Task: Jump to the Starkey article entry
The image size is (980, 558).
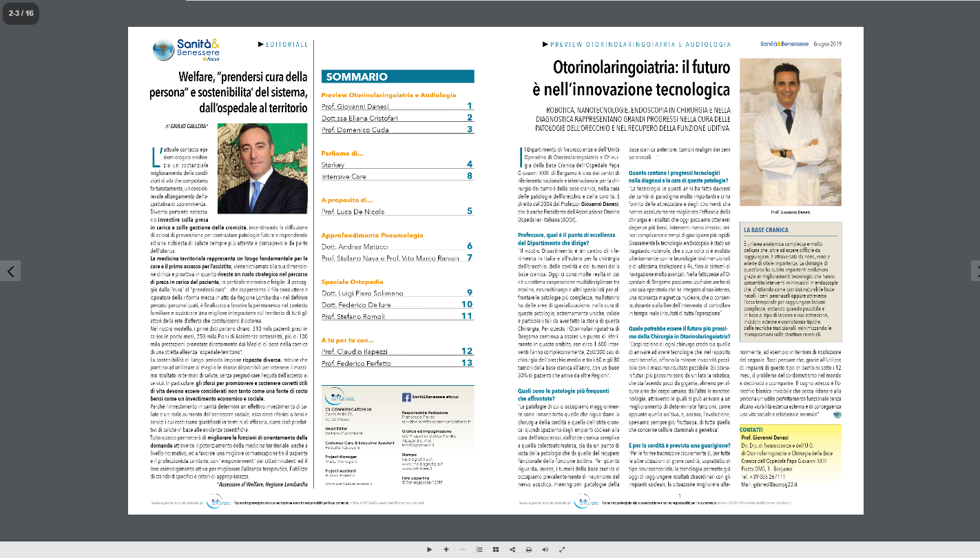Action: (333, 165)
